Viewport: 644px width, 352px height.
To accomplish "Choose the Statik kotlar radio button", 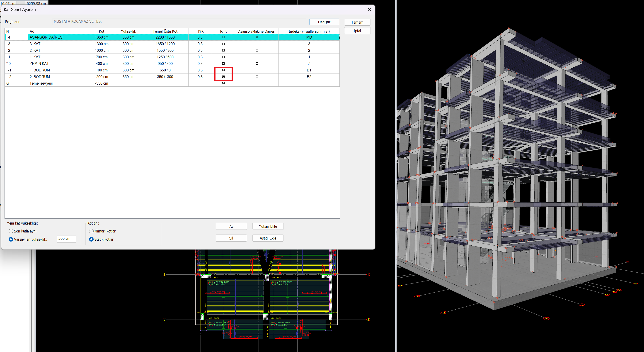I will click(x=91, y=239).
